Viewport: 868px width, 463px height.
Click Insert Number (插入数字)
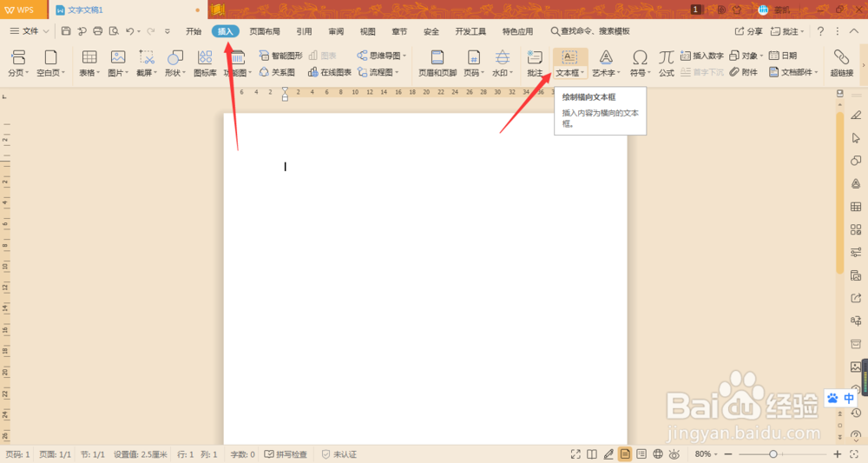pos(702,56)
